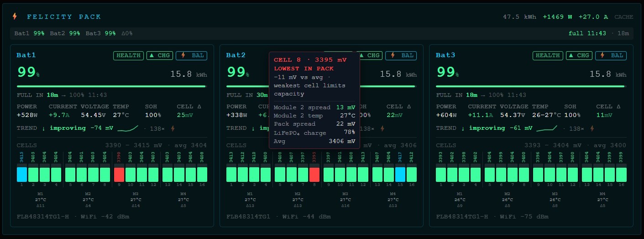The width and height of the screenshot is (644, 239).
Task: Click the CHG badge on Bat1
Action: click(x=160, y=55)
